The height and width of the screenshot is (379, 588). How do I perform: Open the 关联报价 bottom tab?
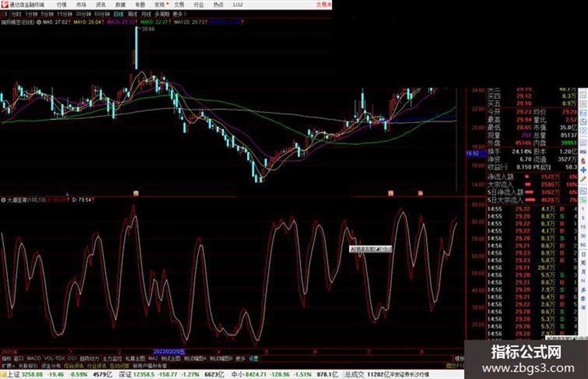coord(28,365)
